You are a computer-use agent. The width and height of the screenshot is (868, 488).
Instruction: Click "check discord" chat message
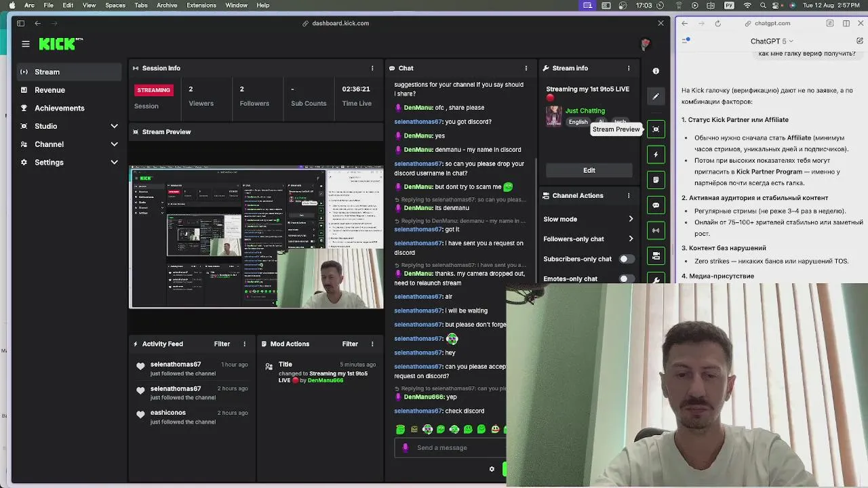[x=465, y=411]
